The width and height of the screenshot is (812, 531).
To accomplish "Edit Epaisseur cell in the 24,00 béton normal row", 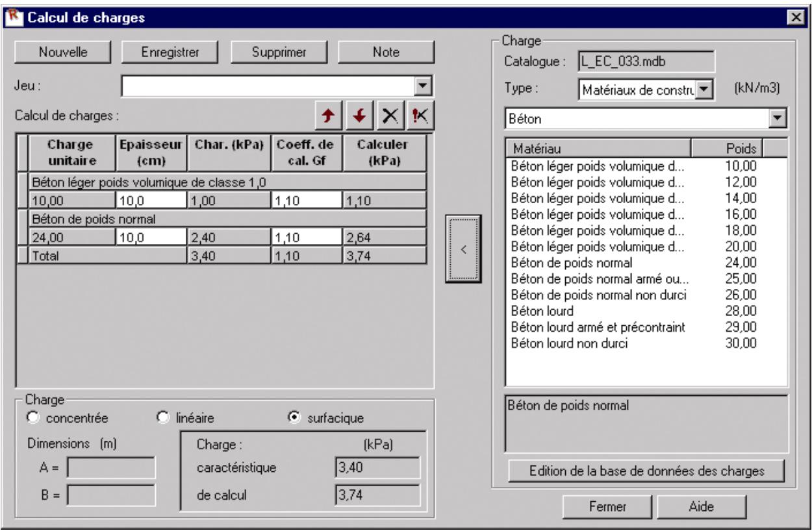I will (151, 237).
